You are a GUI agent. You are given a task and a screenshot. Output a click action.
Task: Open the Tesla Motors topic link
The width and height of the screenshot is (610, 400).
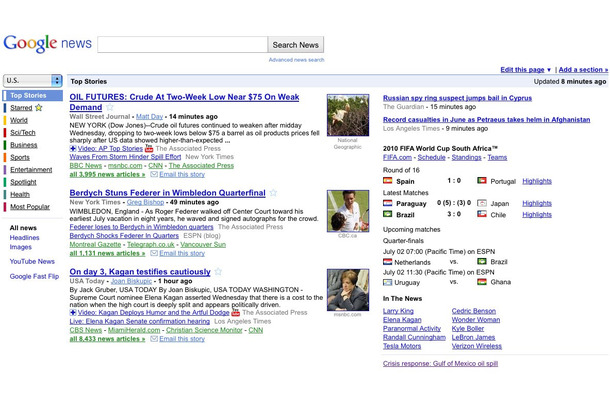402,346
